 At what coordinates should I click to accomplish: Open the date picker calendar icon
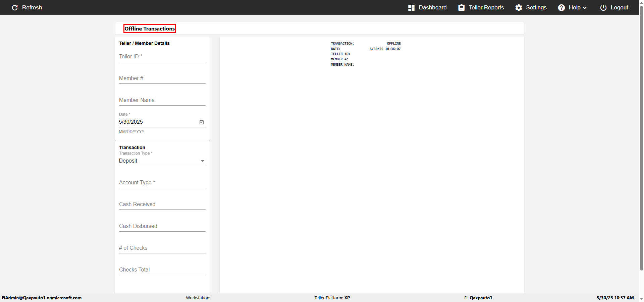(202, 122)
